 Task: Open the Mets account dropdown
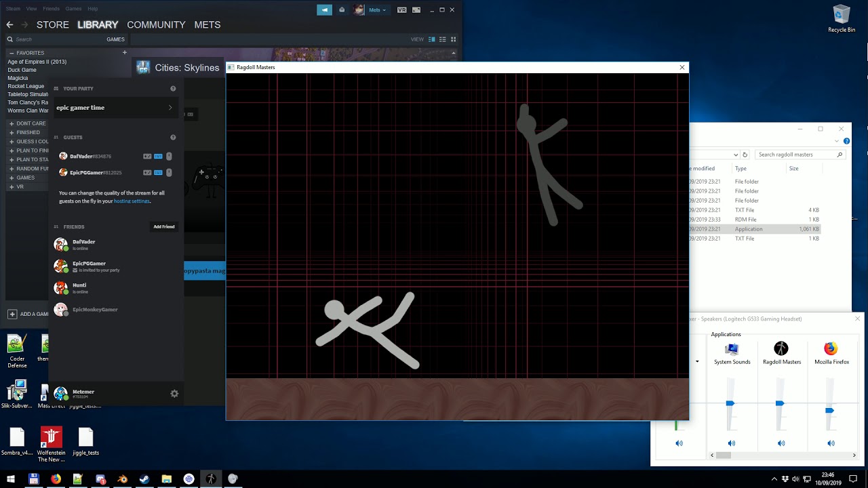click(377, 10)
